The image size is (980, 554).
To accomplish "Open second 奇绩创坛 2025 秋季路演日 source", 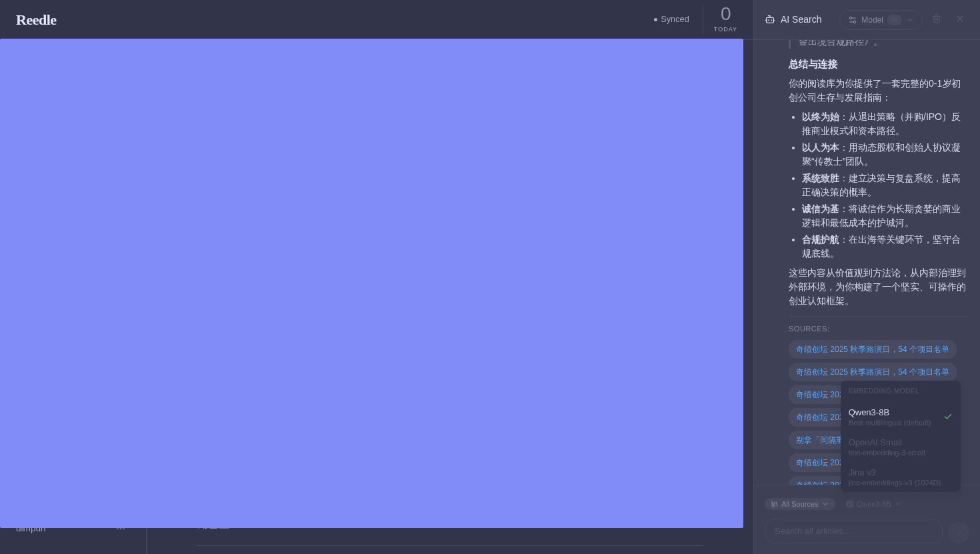I will 872,372.
